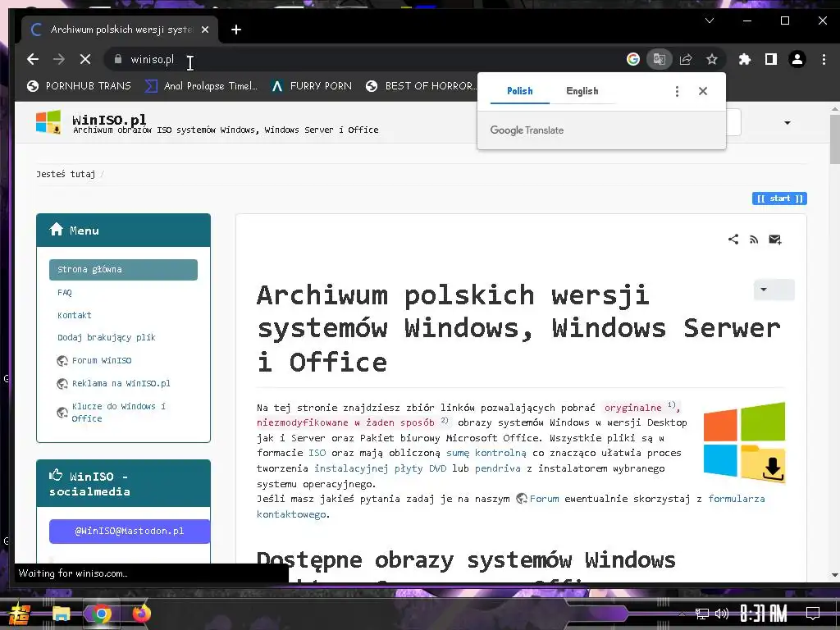Open the formularza kontaktowego link

736,499
